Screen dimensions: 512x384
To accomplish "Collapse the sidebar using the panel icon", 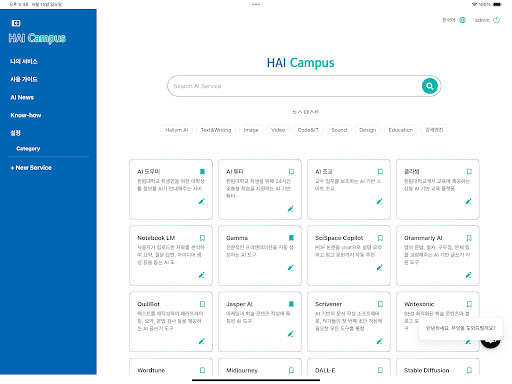I will 16,23.
